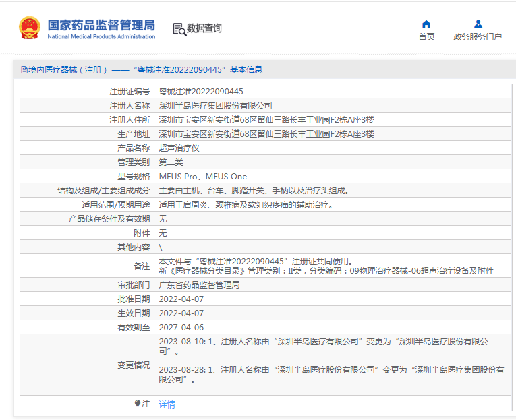Click 产品储存条件及有效期 value 无
Image resolution: width=516 pixels, height=420 pixels.
click(x=163, y=218)
